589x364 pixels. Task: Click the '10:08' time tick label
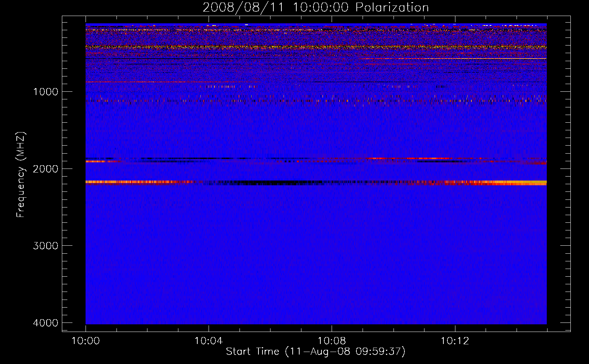(x=332, y=341)
